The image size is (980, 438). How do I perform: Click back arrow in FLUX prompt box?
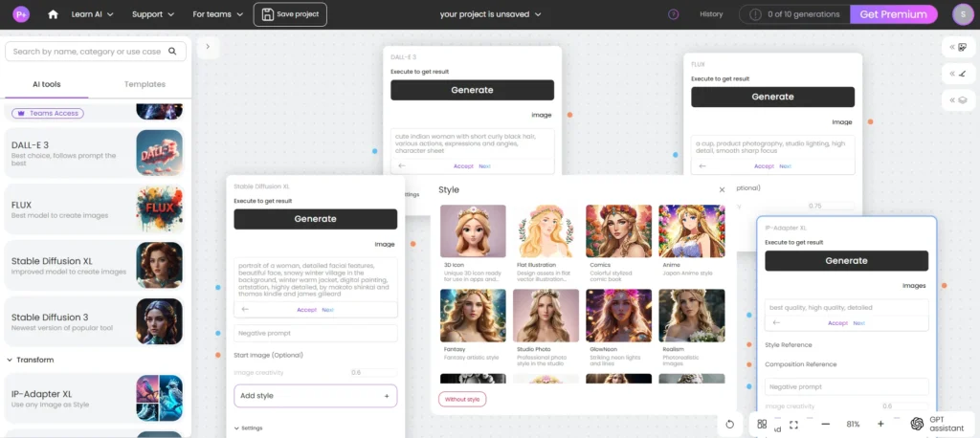point(702,166)
